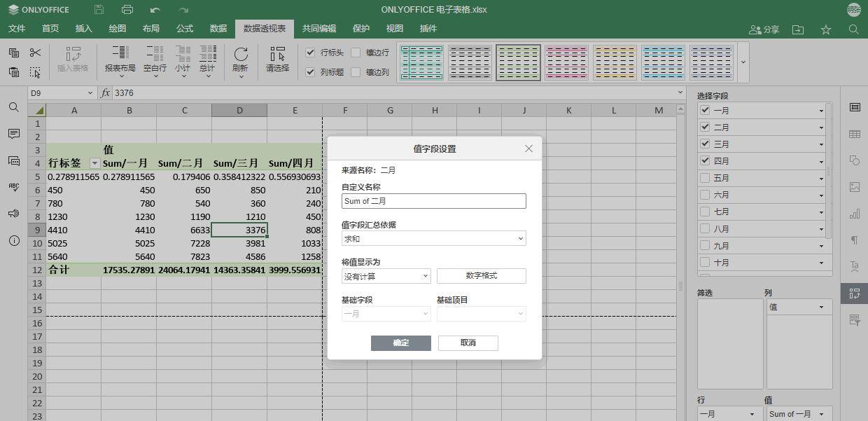Select the Search magnifier icon
This screenshot has width=868, height=421.
(14, 108)
